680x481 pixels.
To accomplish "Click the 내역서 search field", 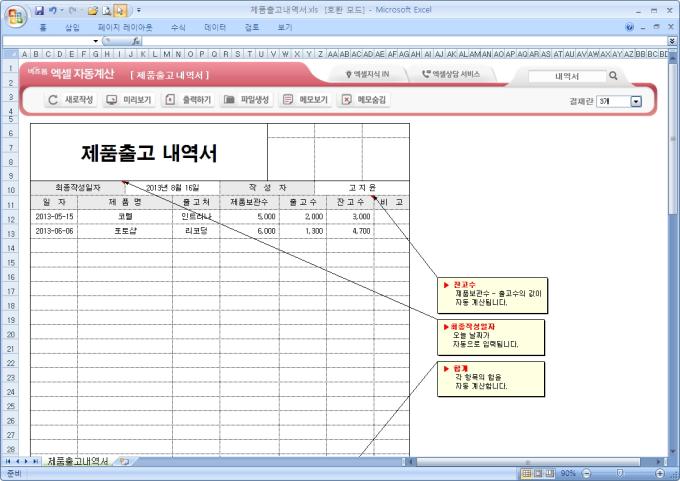I will [567, 76].
